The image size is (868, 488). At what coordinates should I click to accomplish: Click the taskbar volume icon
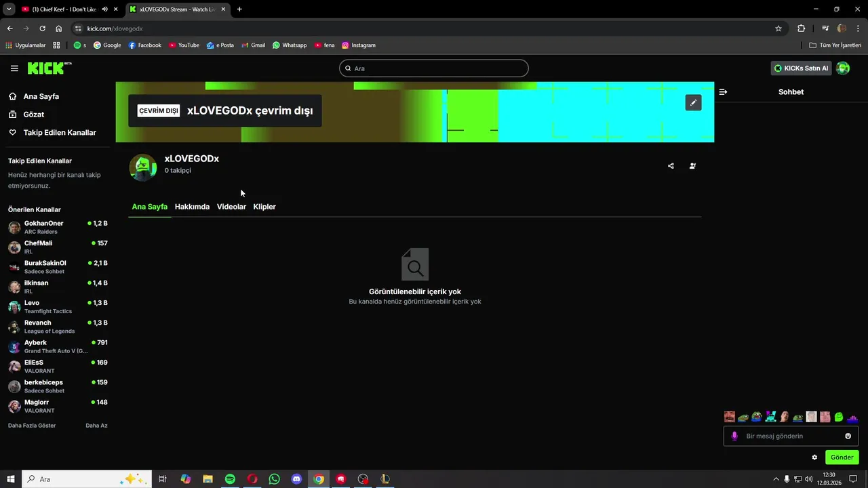click(808, 479)
